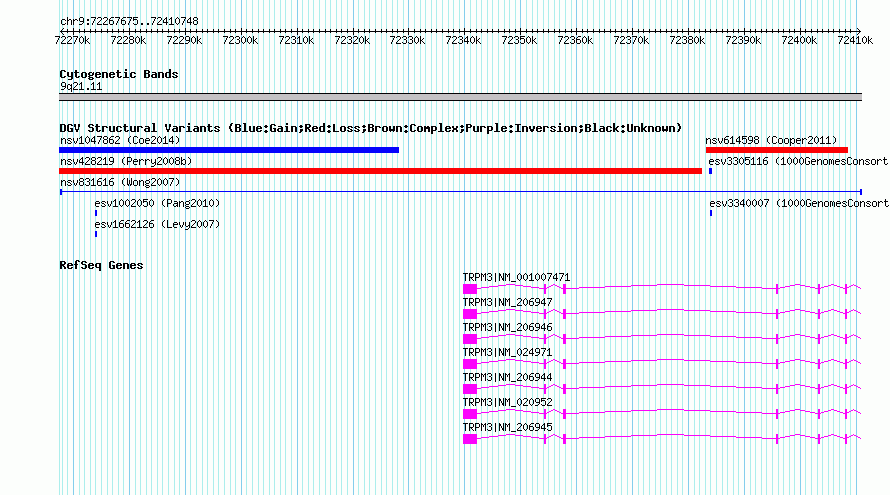Click the magenta first exon block of NM_024971
The width and height of the screenshot is (890, 495).
coord(469,364)
